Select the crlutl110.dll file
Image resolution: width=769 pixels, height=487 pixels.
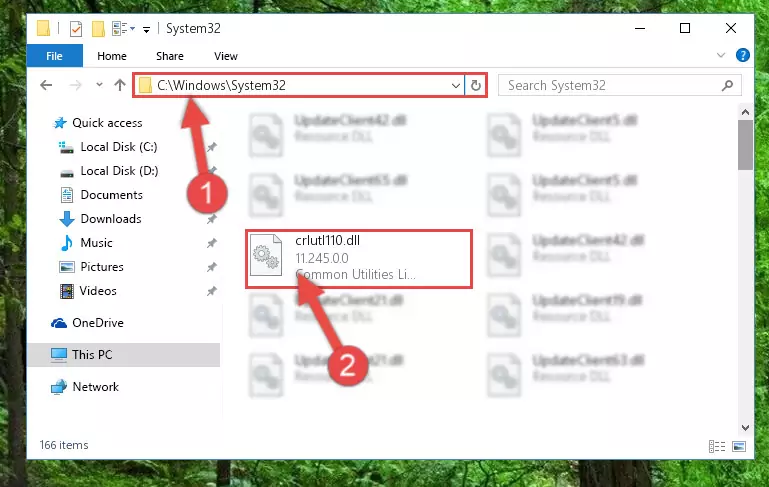coord(359,258)
